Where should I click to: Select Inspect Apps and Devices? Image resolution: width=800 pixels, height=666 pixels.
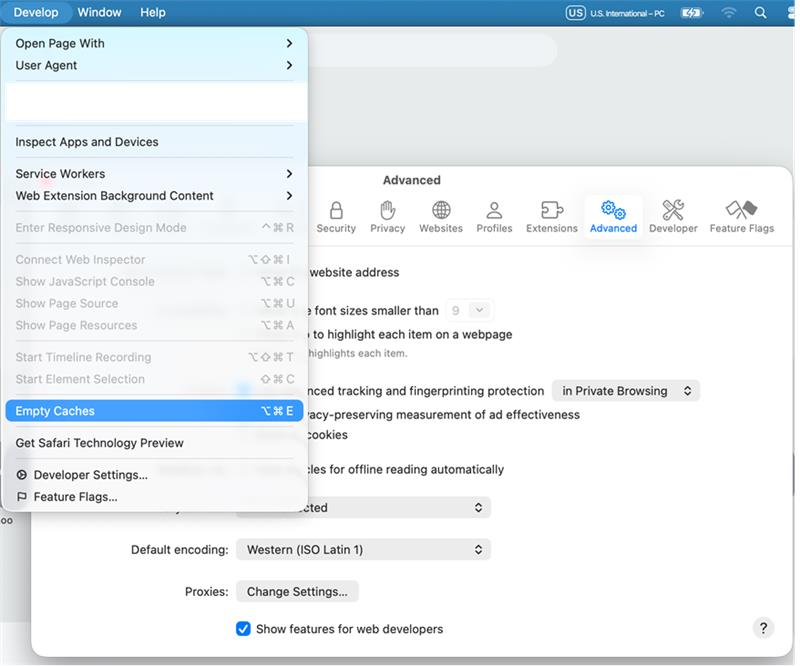(154, 142)
